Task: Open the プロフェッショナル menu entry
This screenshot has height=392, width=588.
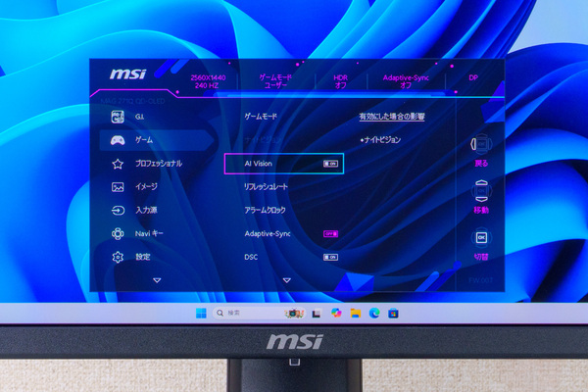Action: 159,164
